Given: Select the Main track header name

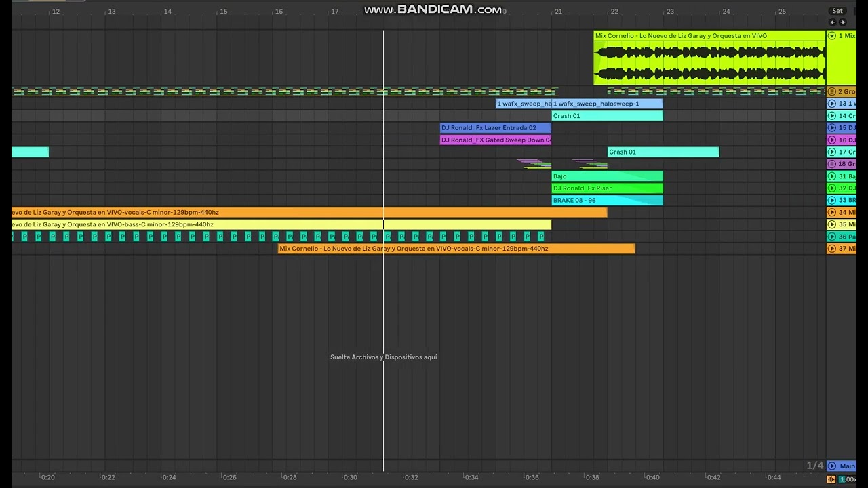Looking at the screenshot, I should click(x=848, y=466).
